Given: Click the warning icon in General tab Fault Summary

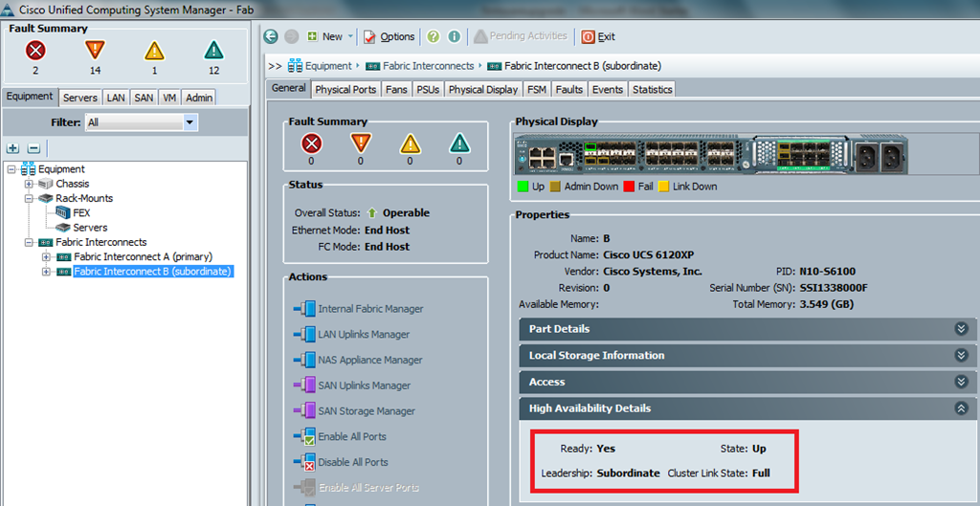Looking at the screenshot, I should 459,144.
